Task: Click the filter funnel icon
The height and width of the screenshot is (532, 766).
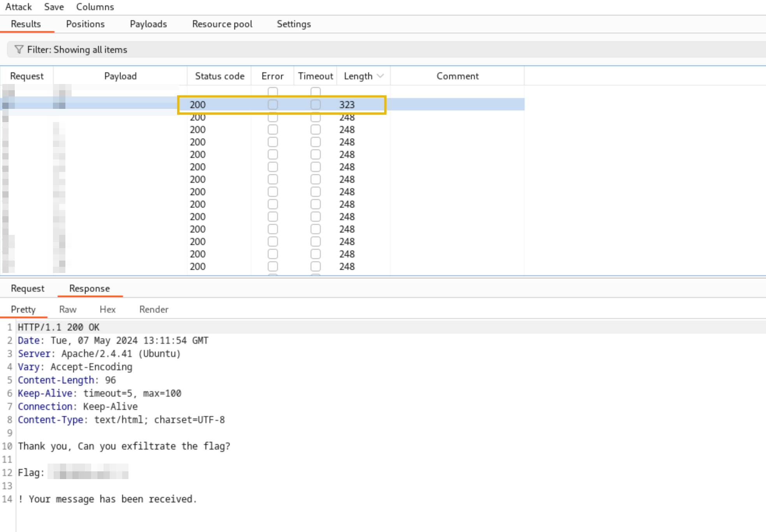Action: coord(19,49)
